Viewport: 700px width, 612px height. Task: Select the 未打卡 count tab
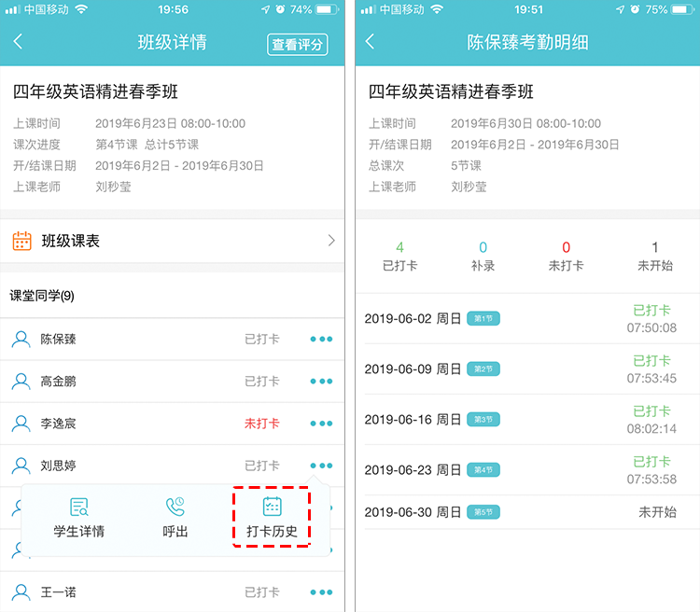click(x=566, y=257)
